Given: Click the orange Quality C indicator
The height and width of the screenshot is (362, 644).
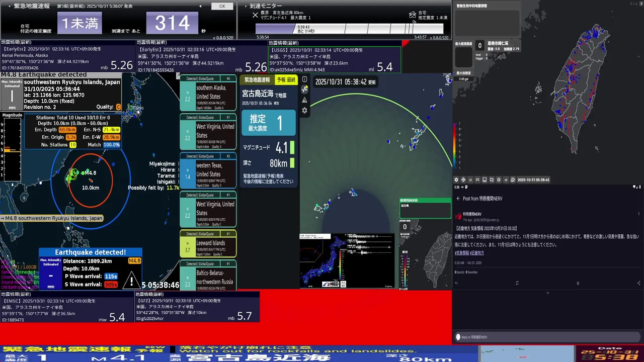Looking at the screenshot, I should pos(118,107).
